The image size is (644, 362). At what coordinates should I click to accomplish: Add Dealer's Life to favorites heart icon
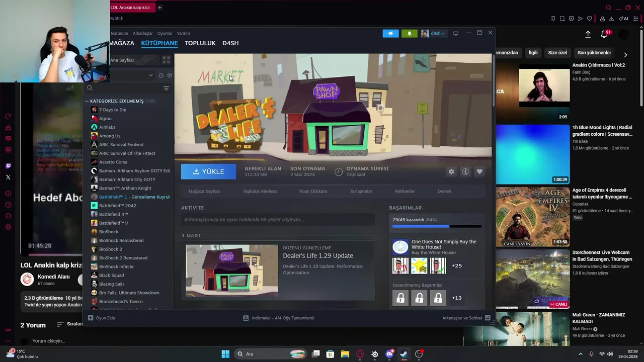(x=479, y=171)
